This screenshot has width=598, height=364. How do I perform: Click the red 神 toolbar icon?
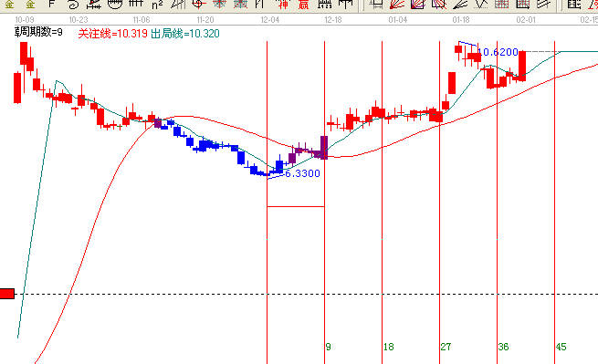click(283, 5)
